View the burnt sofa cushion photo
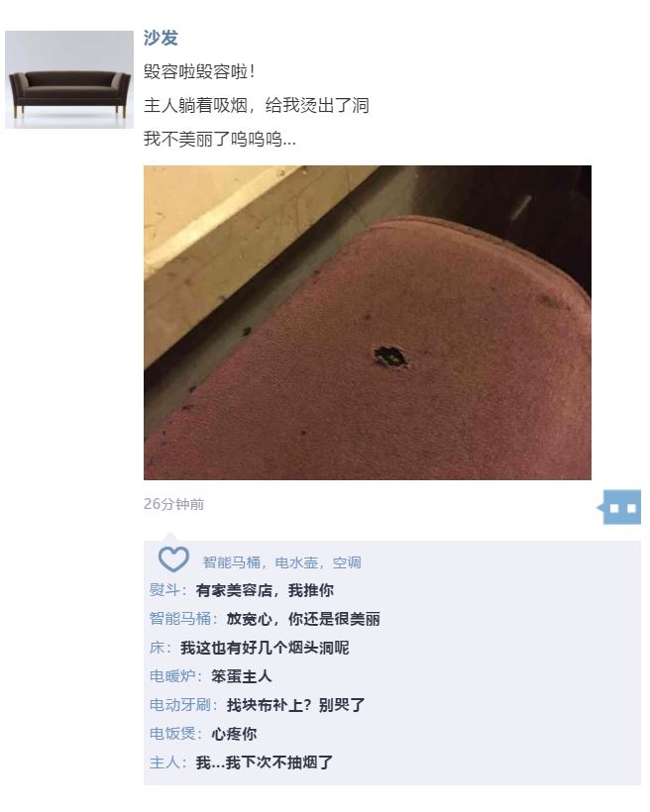The width and height of the screenshot is (650, 812). [x=367, y=322]
